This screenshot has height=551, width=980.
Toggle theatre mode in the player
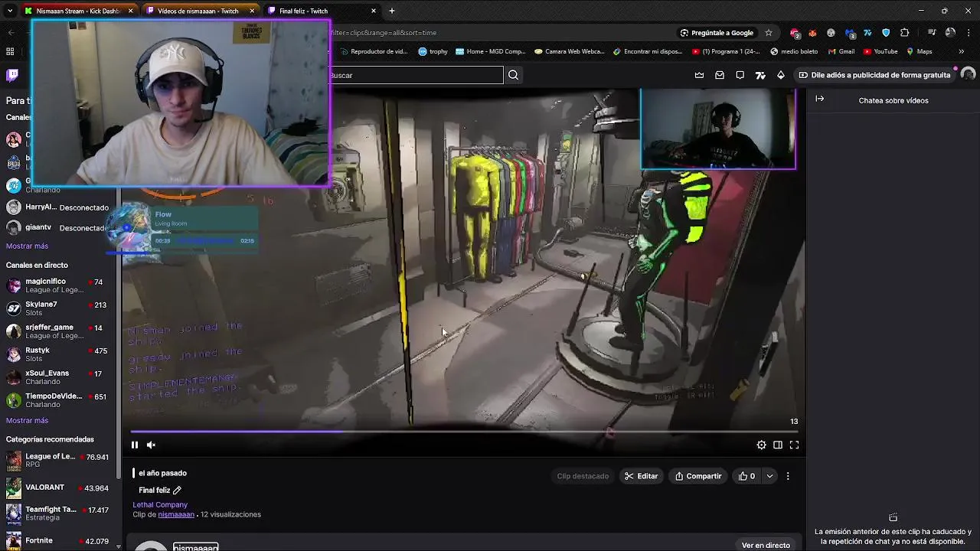click(x=777, y=445)
